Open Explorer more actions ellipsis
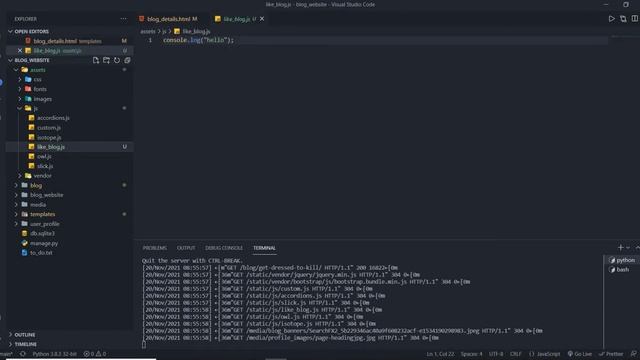Screen dimensions: 640x360 (123, 19)
